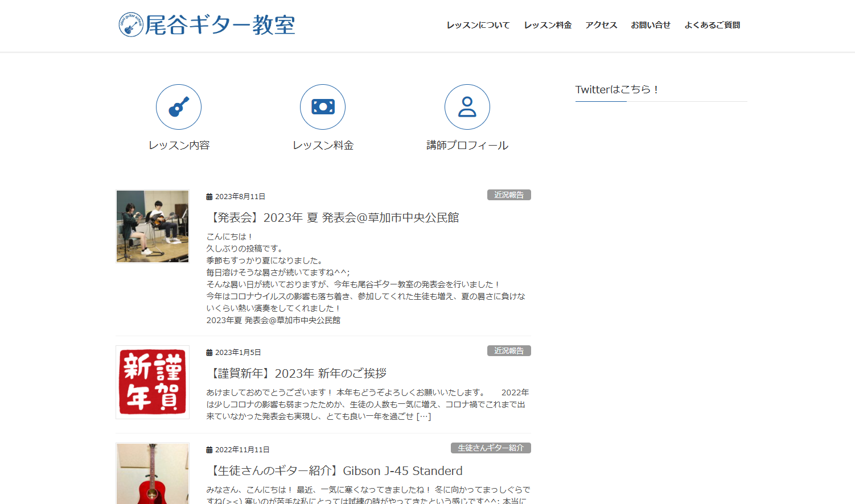Click the 生徒さんギター紹介 category tag
855x504 pixels.
click(491, 448)
